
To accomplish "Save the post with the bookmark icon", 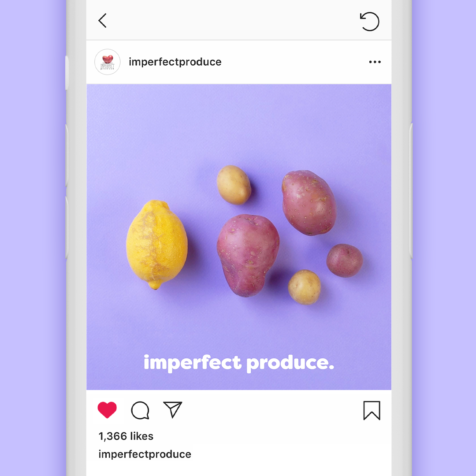I will click(x=372, y=411).
